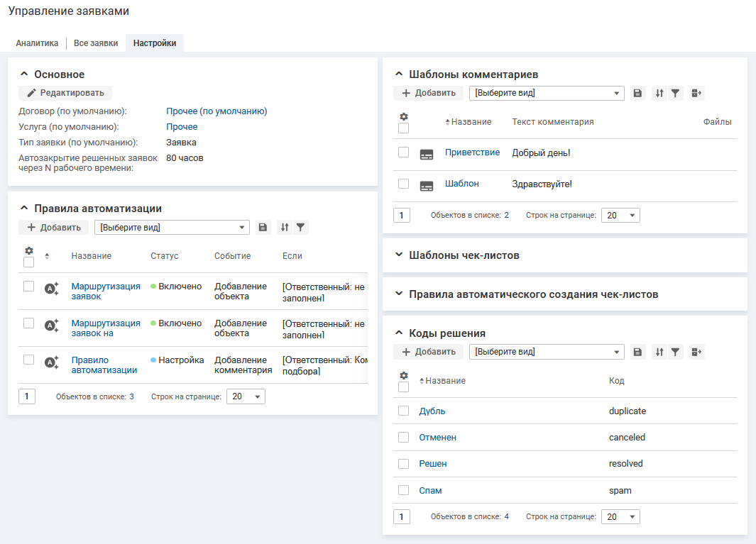The width and height of the screenshot is (756, 544).
Task: Click export icon in Коды решения toolbar
Action: 696,352
